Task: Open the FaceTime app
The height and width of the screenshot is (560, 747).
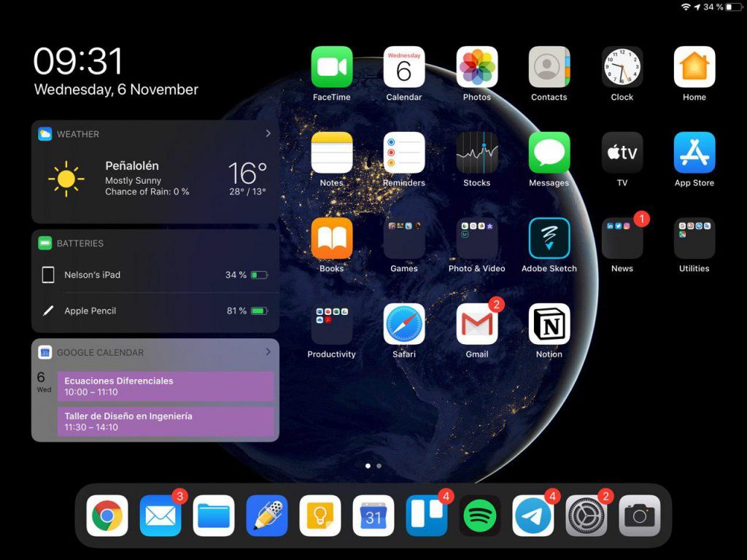Action: [332, 67]
